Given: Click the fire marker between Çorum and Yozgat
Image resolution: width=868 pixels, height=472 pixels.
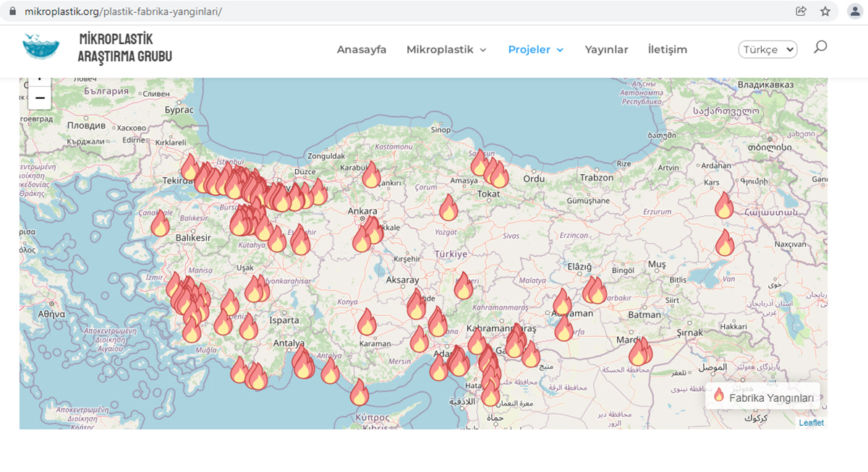Looking at the screenshot, I should click(448, 208).
